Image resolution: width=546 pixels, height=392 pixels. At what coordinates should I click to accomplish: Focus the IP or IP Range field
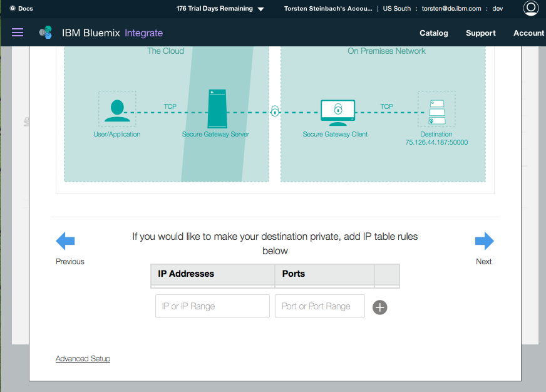(x=212, y=306)
